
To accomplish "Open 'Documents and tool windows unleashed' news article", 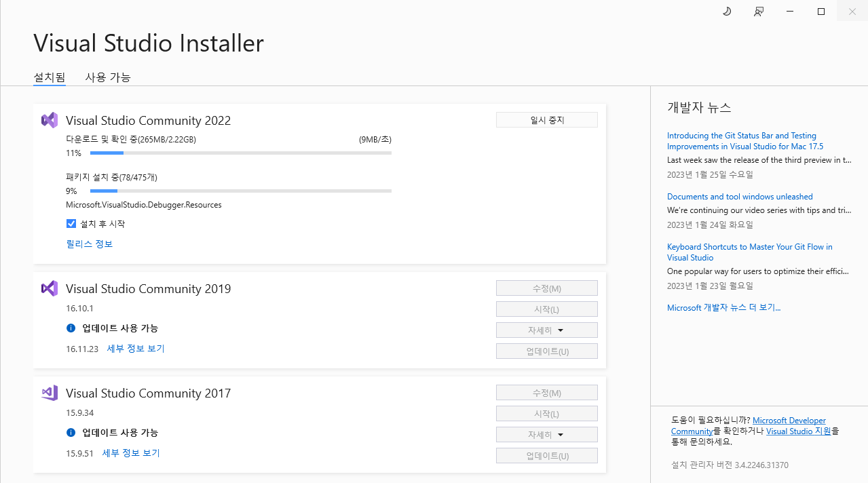I will tap(739, 197).
